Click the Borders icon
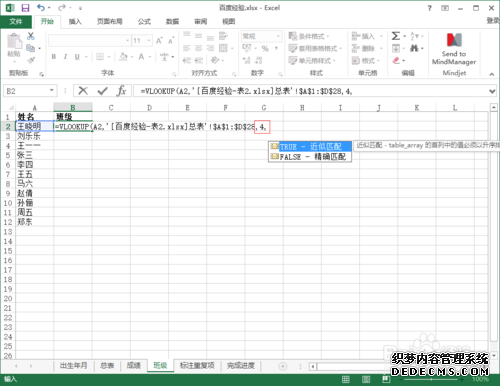The width and height of the screenshot is (500, 386). [x=100, y=57]
